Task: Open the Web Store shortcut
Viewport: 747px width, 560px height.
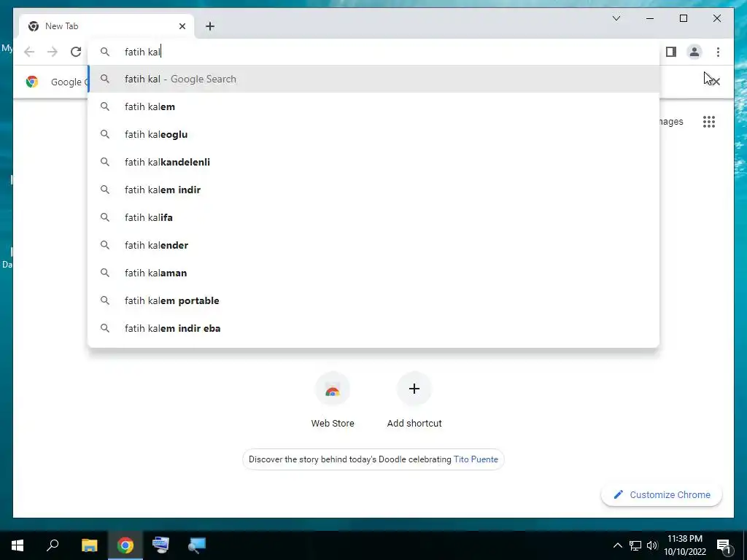Action: click(333, 401)
